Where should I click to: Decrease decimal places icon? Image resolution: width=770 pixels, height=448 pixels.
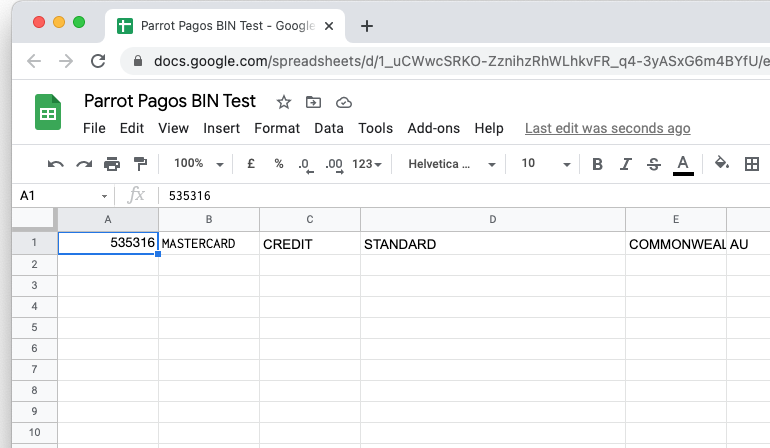click(x=305, y=165)
